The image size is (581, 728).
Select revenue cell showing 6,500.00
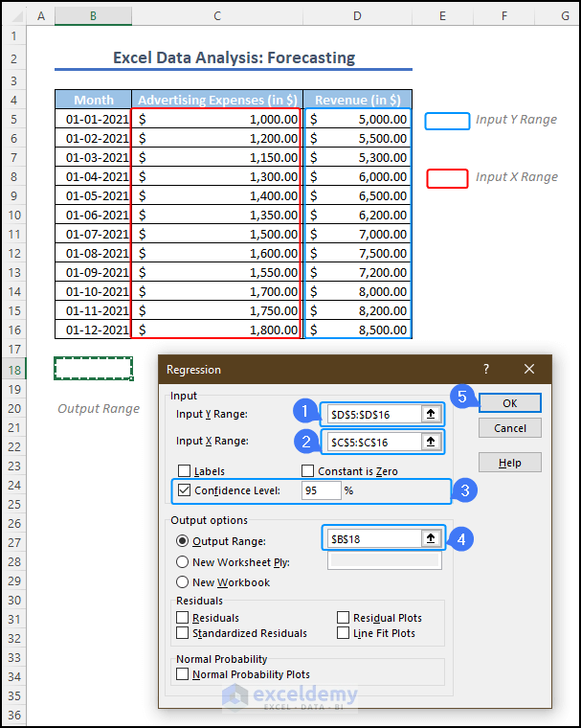pos(357,195)
